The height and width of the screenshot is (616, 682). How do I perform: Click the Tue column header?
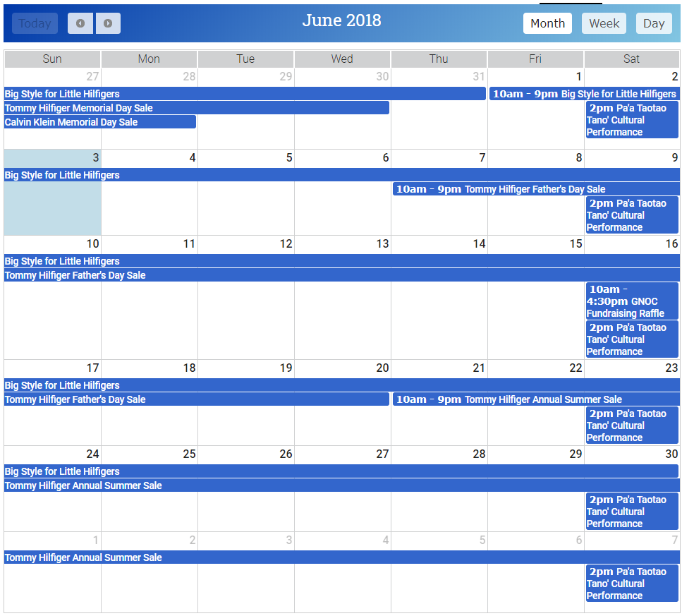click(245, 59)
